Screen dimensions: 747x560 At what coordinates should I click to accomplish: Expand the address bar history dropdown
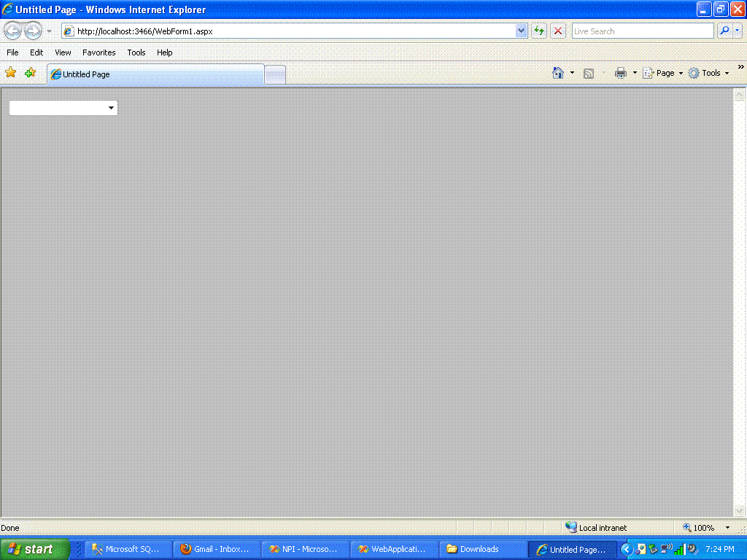click(521, 31)
